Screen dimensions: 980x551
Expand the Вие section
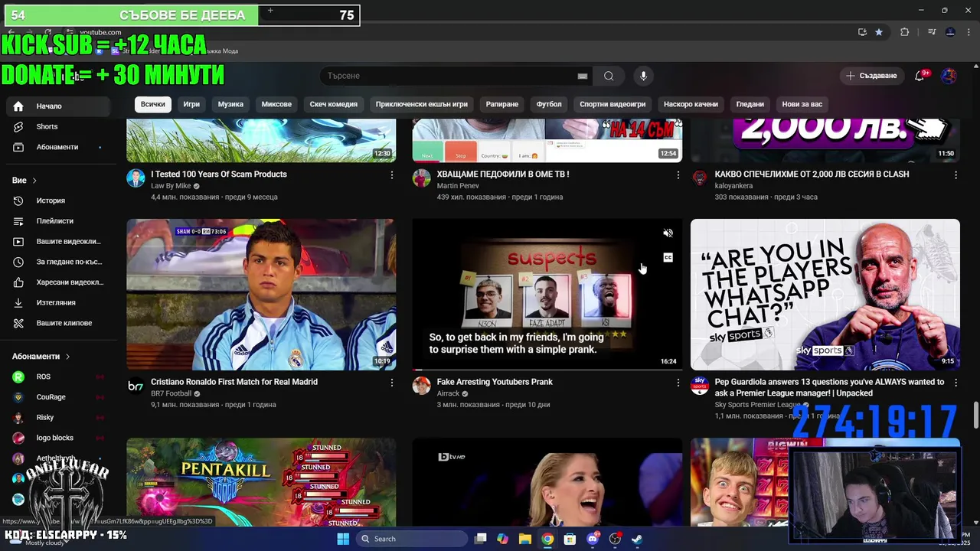(x=24, y=181)
